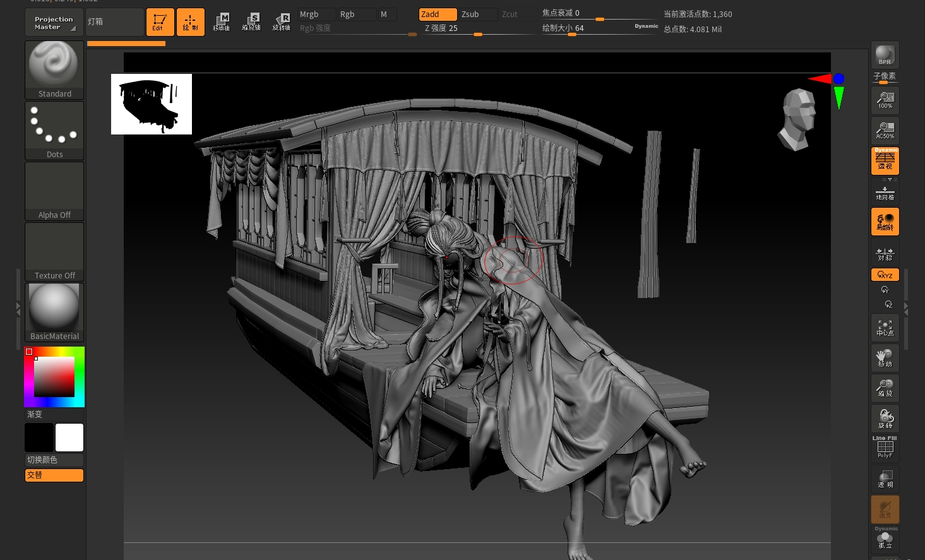Pick a color in the color square

54,377
